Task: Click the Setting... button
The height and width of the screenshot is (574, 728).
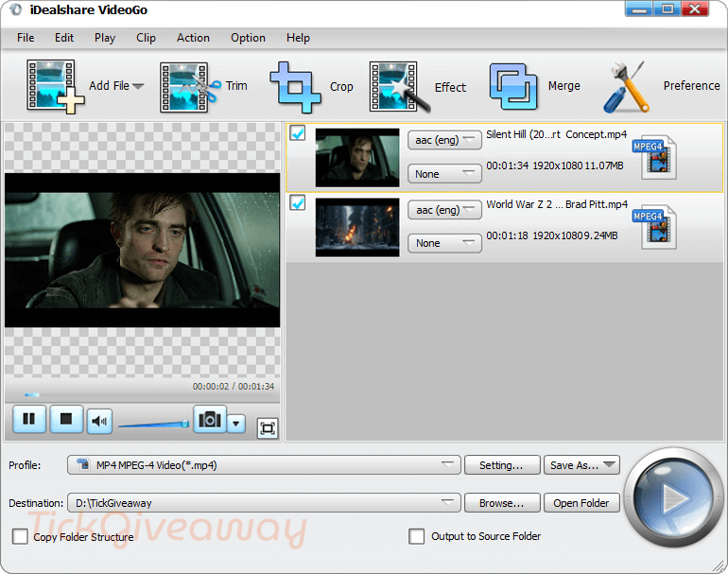Action: click(502, 465)
